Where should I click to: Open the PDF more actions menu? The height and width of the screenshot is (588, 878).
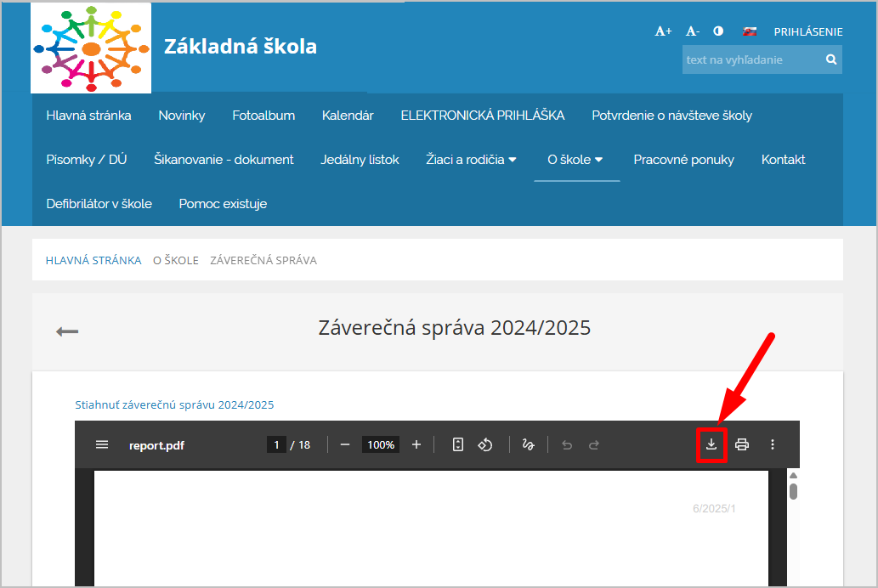[x=773, y=444]
